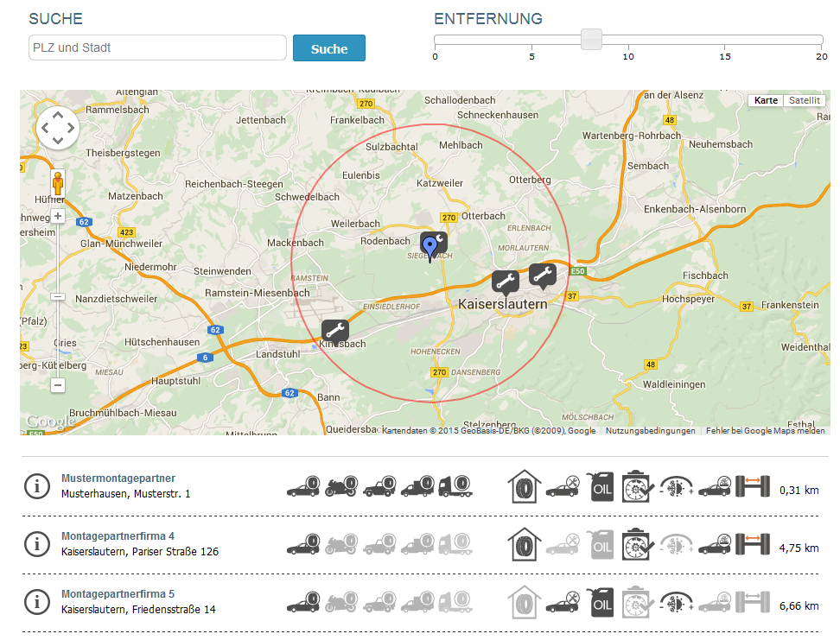This screenshot has width=840, height=640.
Task: Open the Mustermontagepartner name link
Action: 118,478
